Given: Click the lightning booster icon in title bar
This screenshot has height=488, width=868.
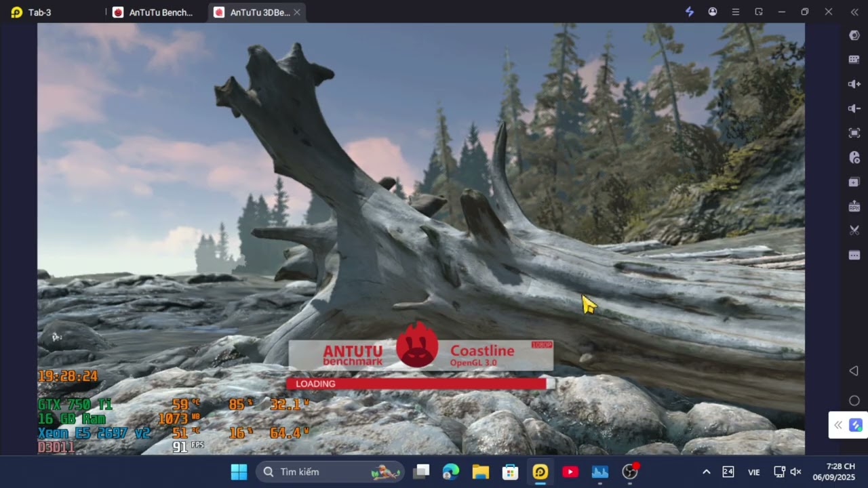Looking at the screenshot, I should [x=690, y=12].
